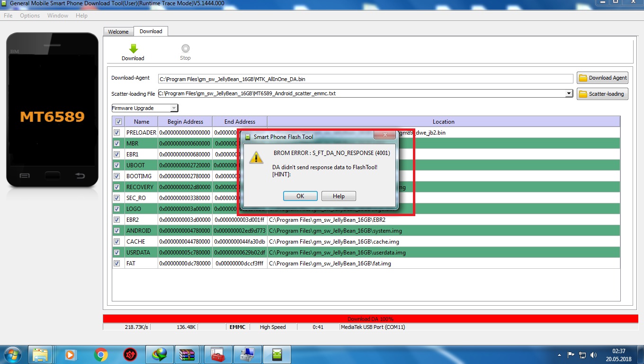The width and height of the screenshot is (644, 364).
Task: Toggle the USRDATA partition checkbox
Action: pos(117,253)
